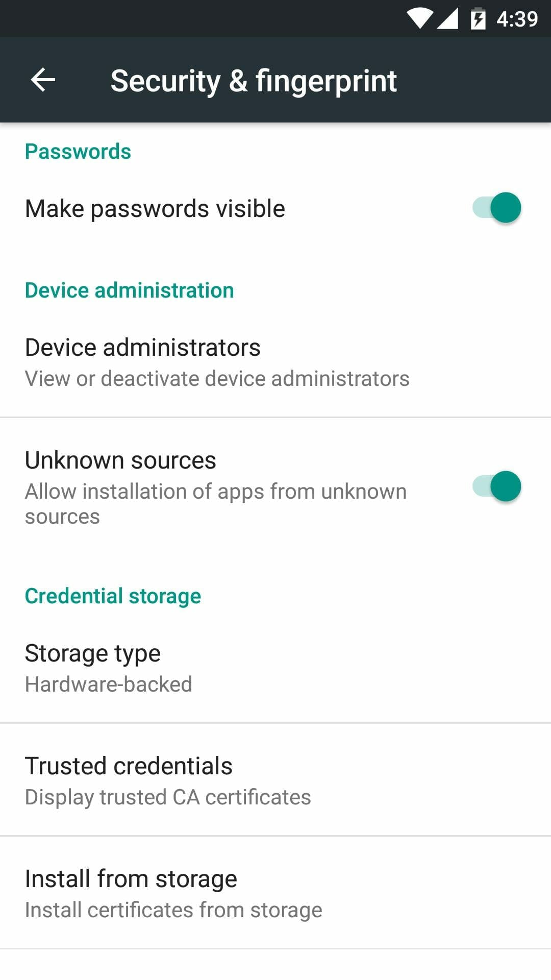The image size is (551, 980).
Task: Tap Make passwords visible label
Action: coord(155,209)
